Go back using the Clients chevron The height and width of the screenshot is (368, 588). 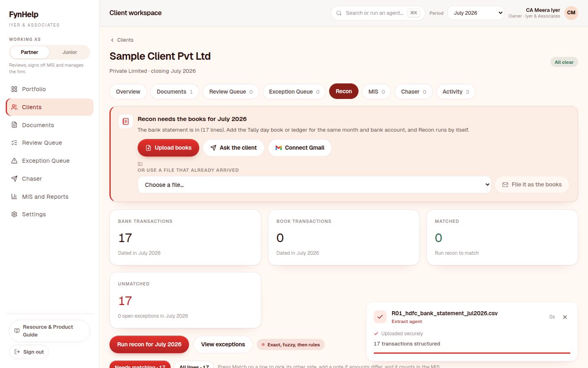pos(112,40)
